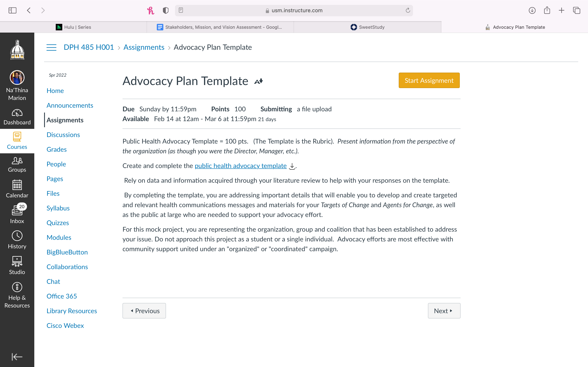Click the Start Assignment button
Viewport: 588px width, 367px height.
(429, 80)
